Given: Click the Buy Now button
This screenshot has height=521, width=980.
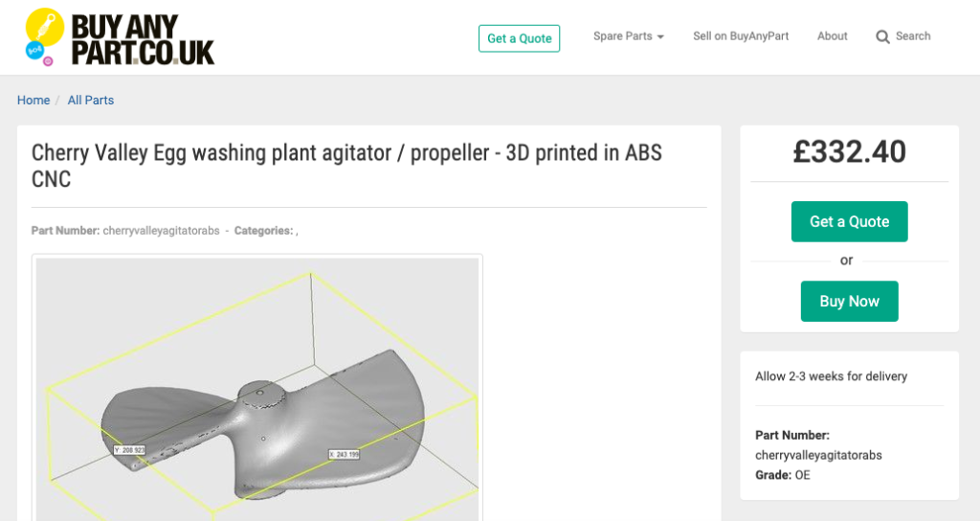Looking at the screenshot, I should tap(850, 302).
